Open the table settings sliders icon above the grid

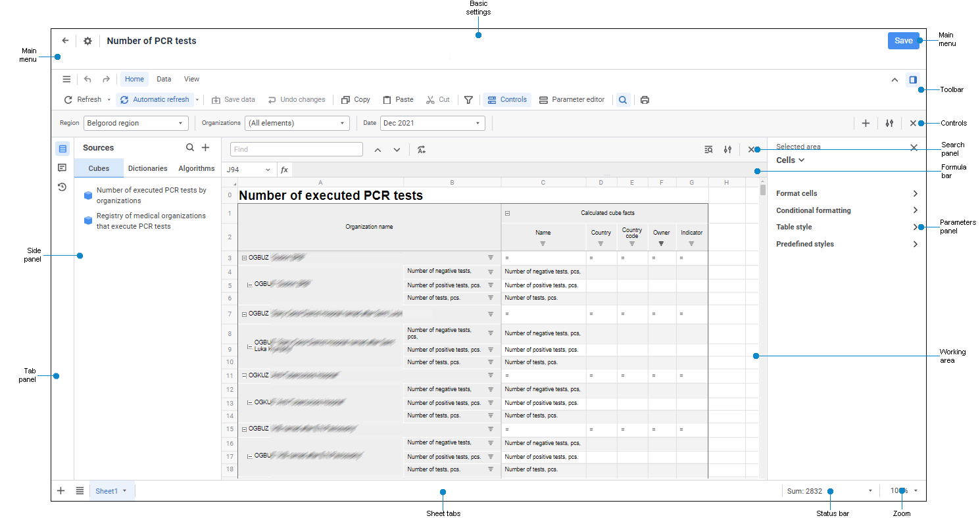[727, 150]
